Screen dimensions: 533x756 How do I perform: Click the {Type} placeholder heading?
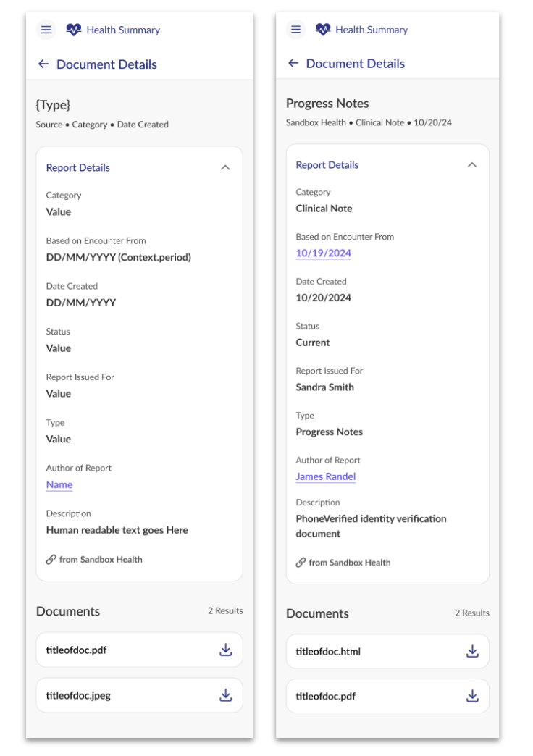(x=53, y=104)
